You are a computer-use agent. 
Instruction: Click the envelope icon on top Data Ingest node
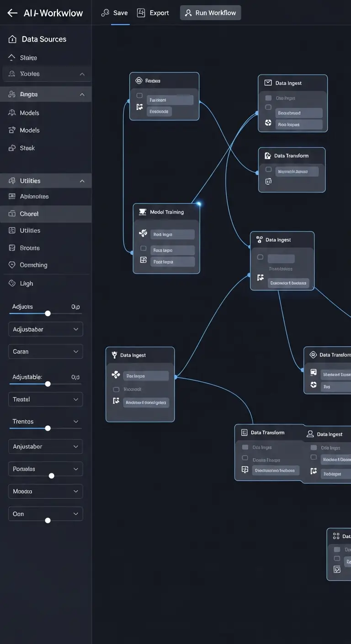(x=268, y=83)
